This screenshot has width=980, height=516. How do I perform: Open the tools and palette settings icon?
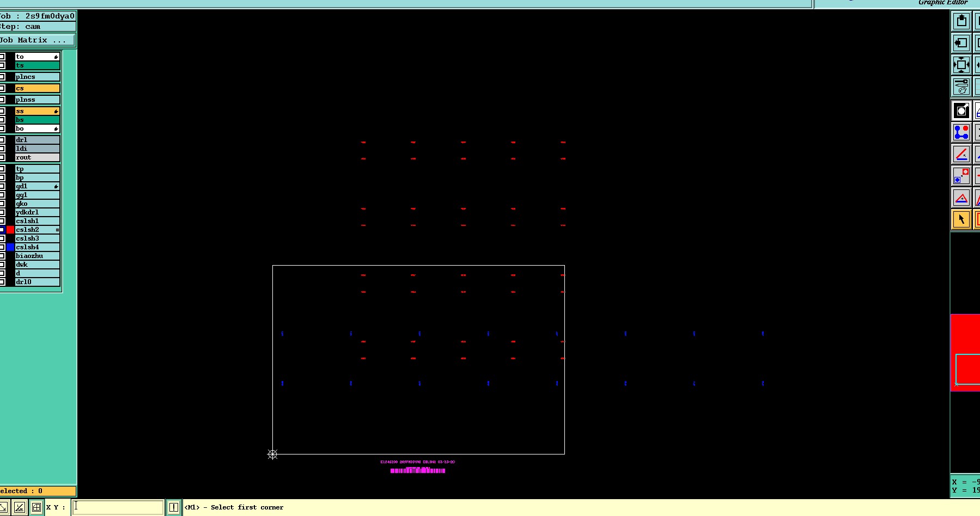click(x=961, y=87)
